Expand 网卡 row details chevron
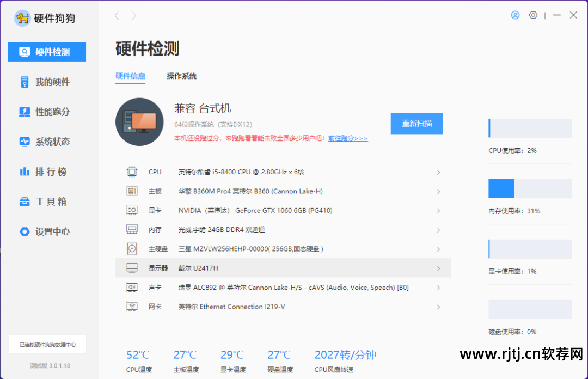The image size is (588, 379). click(x=438, y=307)
